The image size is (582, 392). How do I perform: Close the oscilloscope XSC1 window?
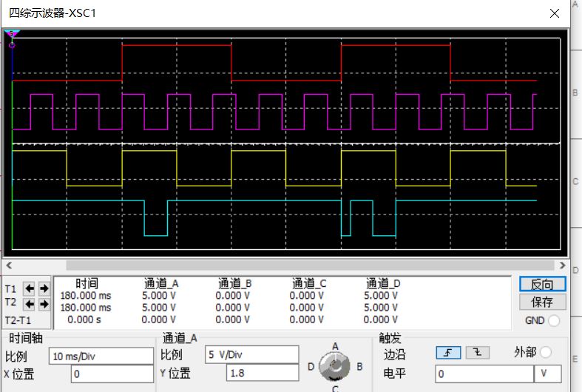pos(555,13)
